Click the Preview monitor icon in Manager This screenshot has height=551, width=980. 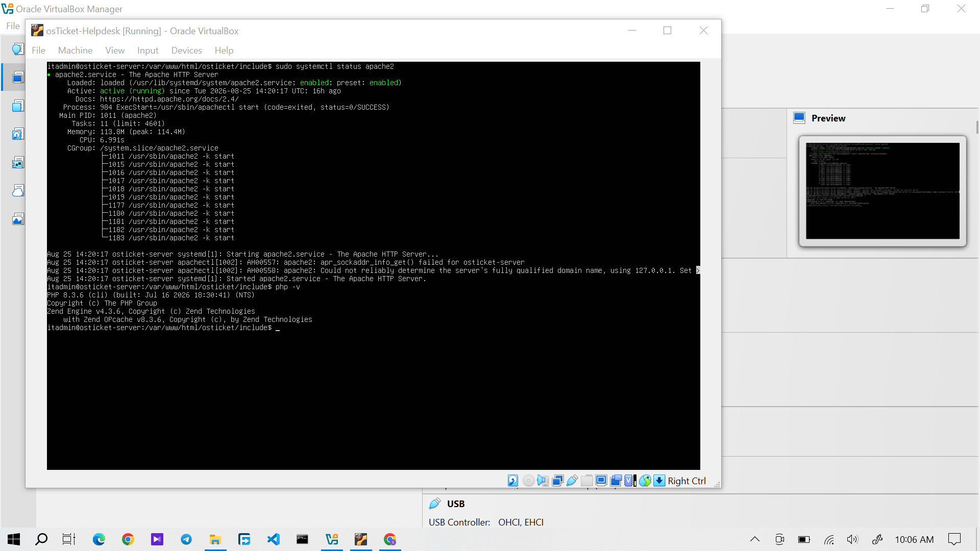point(799,118)
